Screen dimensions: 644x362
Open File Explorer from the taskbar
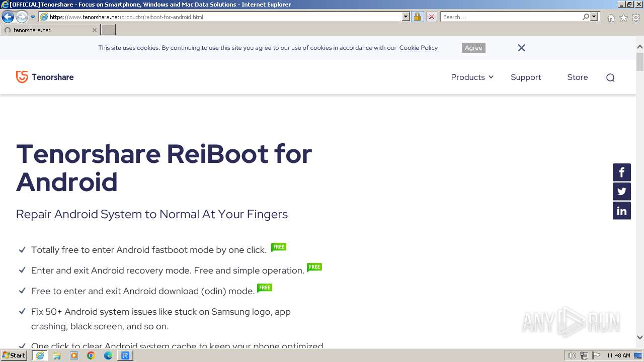pos(57,355)
